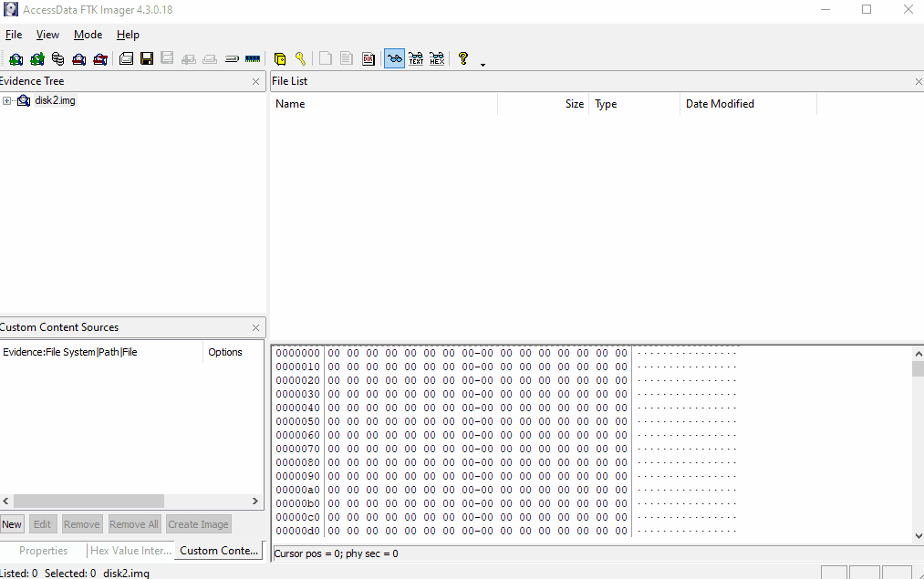
Task: Click the hex viewer vertical scrollbar thumb
Action: (919, 368)
